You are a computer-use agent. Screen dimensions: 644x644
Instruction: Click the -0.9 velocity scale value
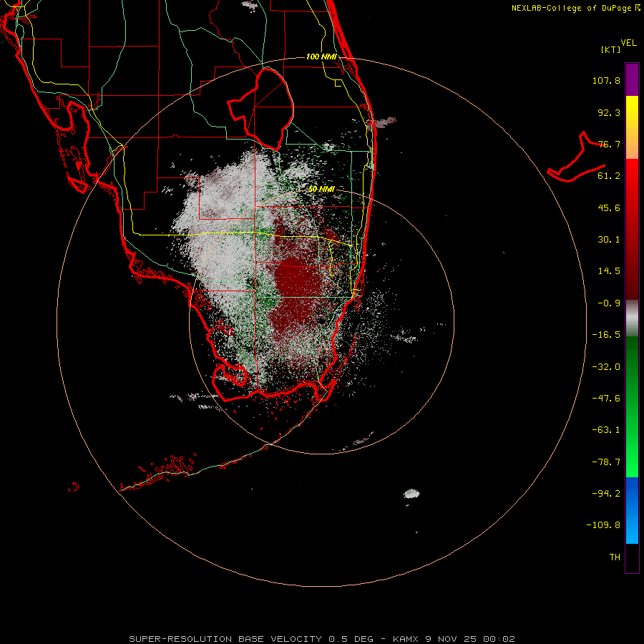coord(609,303)
